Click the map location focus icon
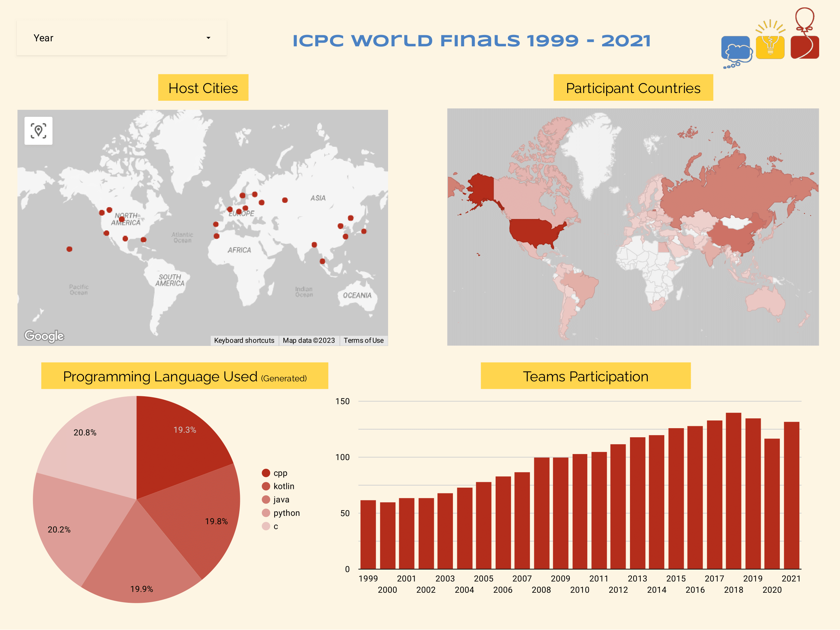The height and width of the screenshot is (630, 840). (38, 131)
